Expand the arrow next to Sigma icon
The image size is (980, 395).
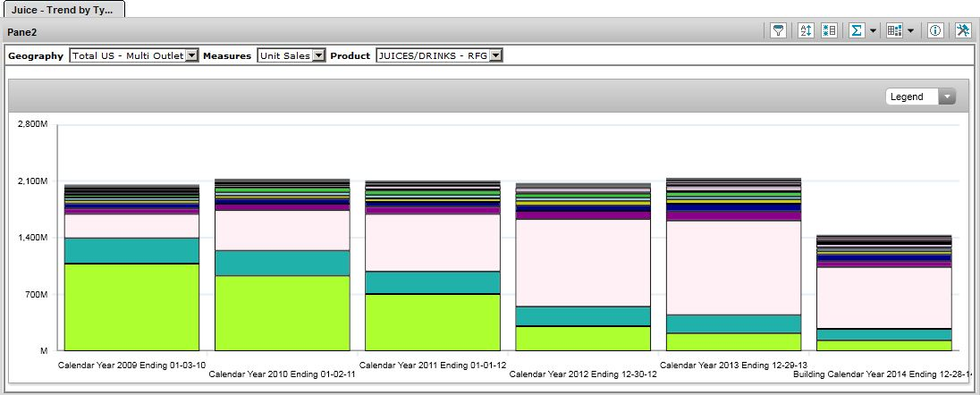point(872,30)
